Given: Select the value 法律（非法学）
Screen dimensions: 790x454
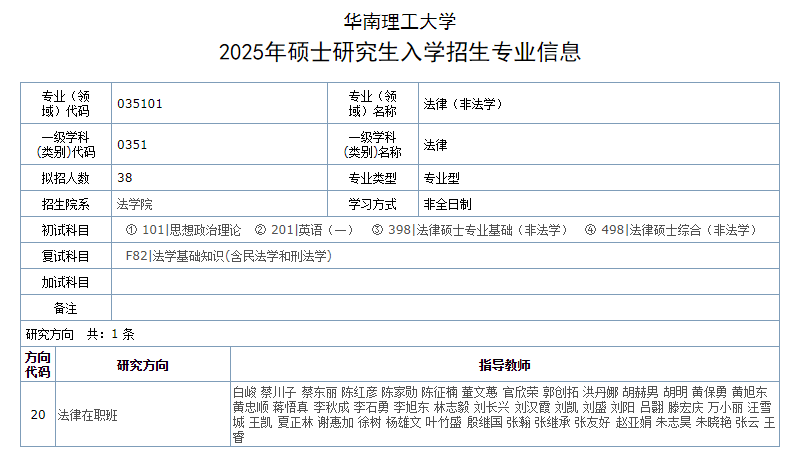Looking at the screenshot, I should point(463,104).
